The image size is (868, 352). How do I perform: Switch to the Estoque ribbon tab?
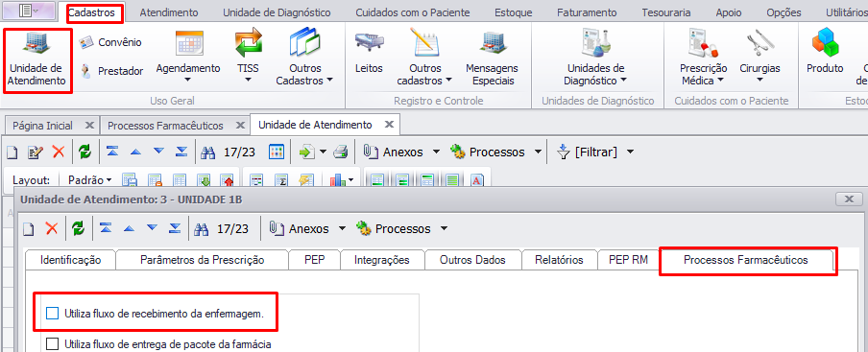click(513, 12)
